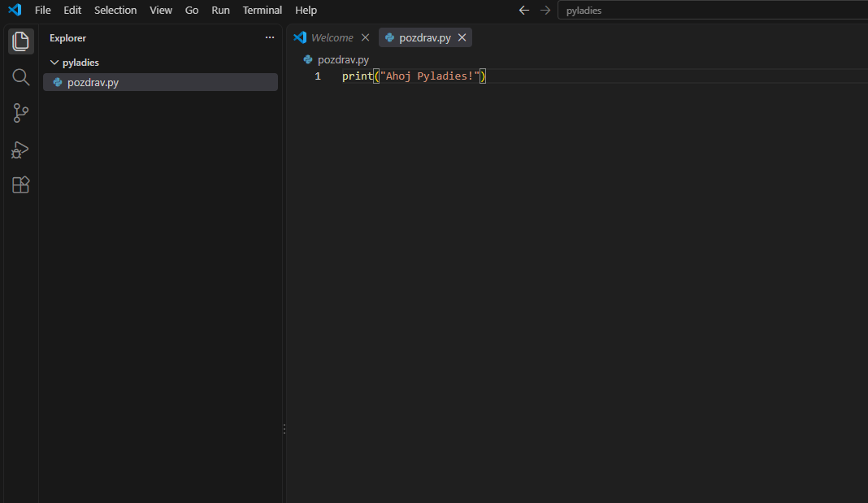Open Explorer's more actions ellipsis
This screenshot has width=868, height=503.
[270, 37]
